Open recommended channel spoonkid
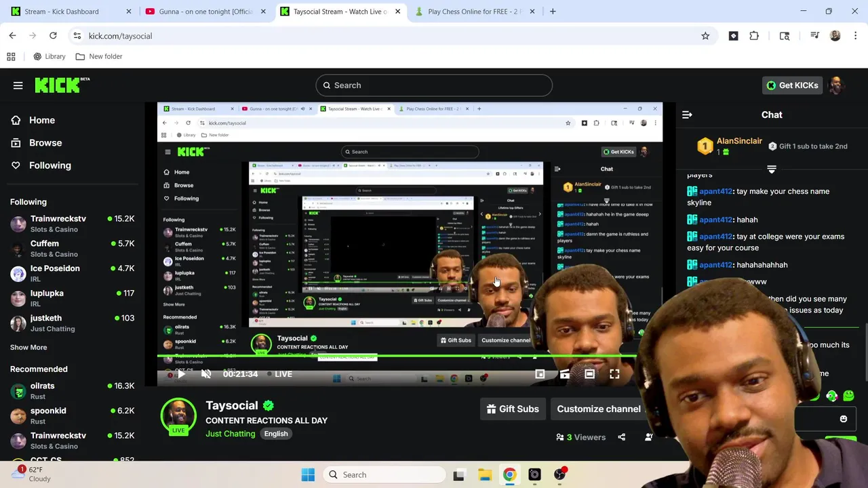868x488 pixels. (73, 415)
